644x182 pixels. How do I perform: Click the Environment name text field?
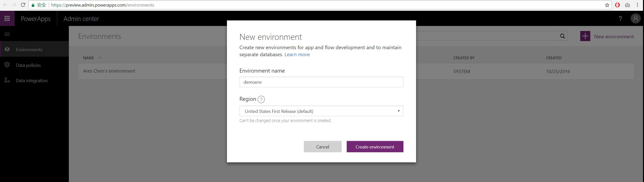[321, 82]
